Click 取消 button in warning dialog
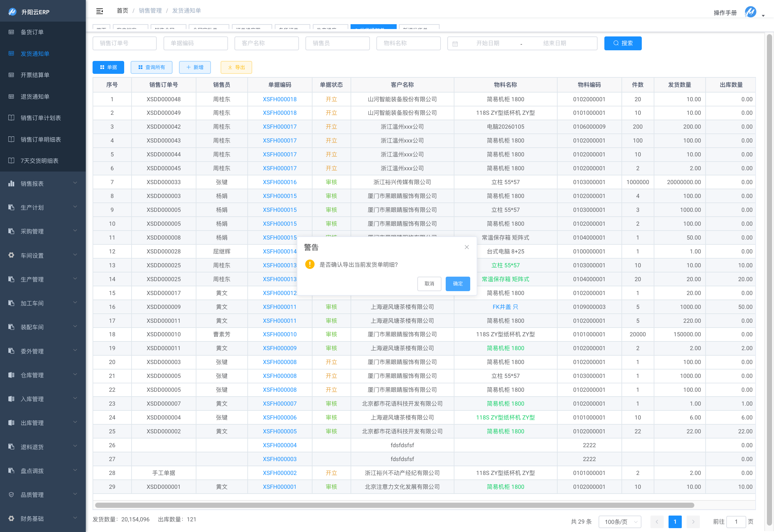 tap(429, 284)
